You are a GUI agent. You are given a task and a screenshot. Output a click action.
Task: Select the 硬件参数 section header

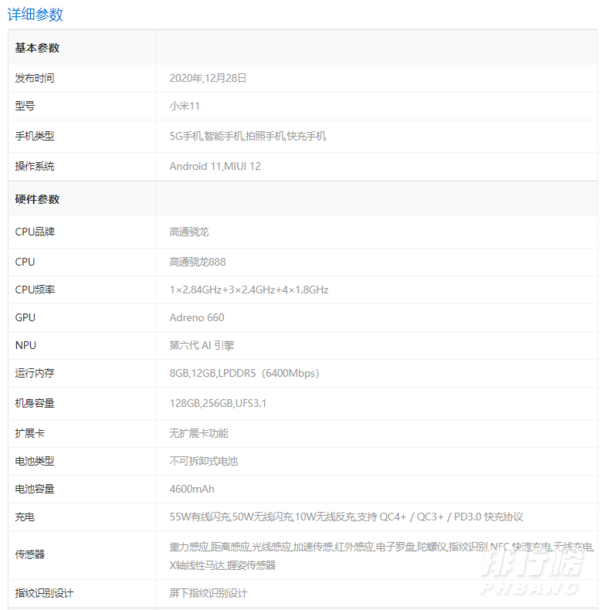pos(37,199)
